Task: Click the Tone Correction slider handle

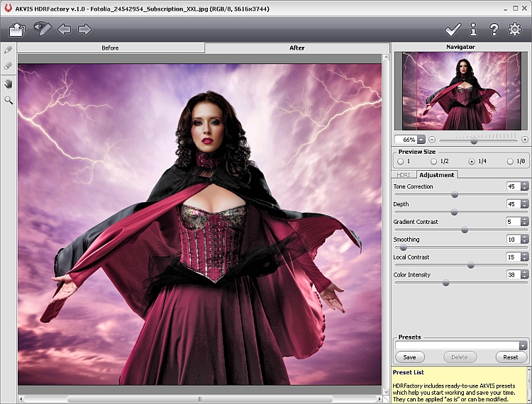Action: [455, 194]
